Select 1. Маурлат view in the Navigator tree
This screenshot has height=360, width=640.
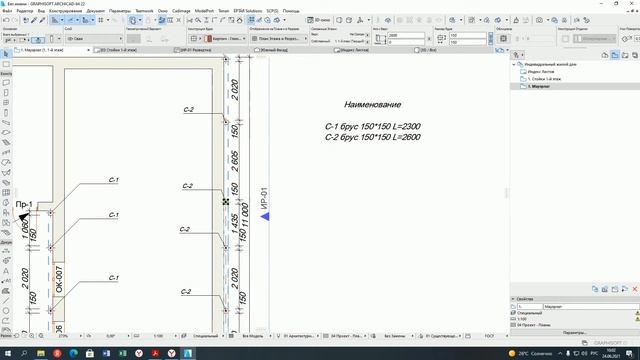(x=539, y=87)
